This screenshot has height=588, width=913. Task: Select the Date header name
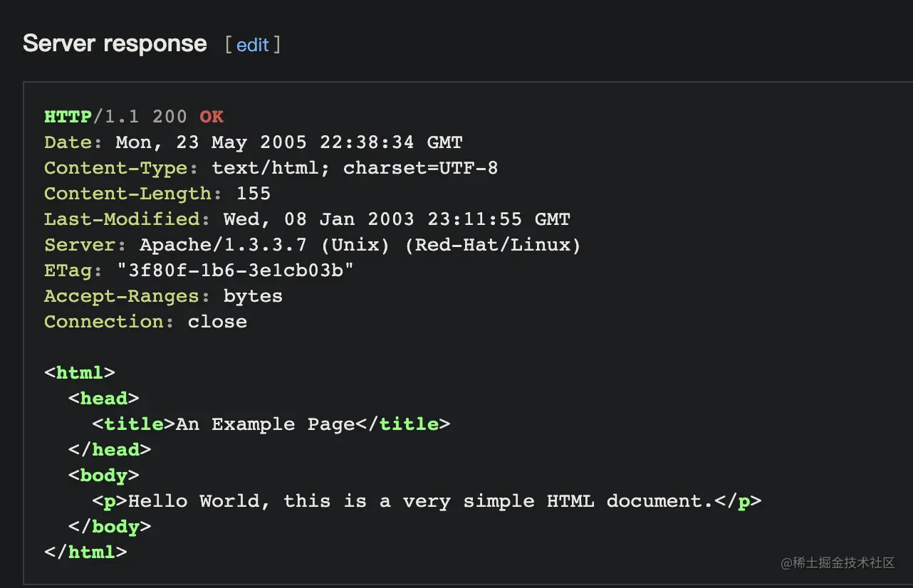tap(68, 142)
